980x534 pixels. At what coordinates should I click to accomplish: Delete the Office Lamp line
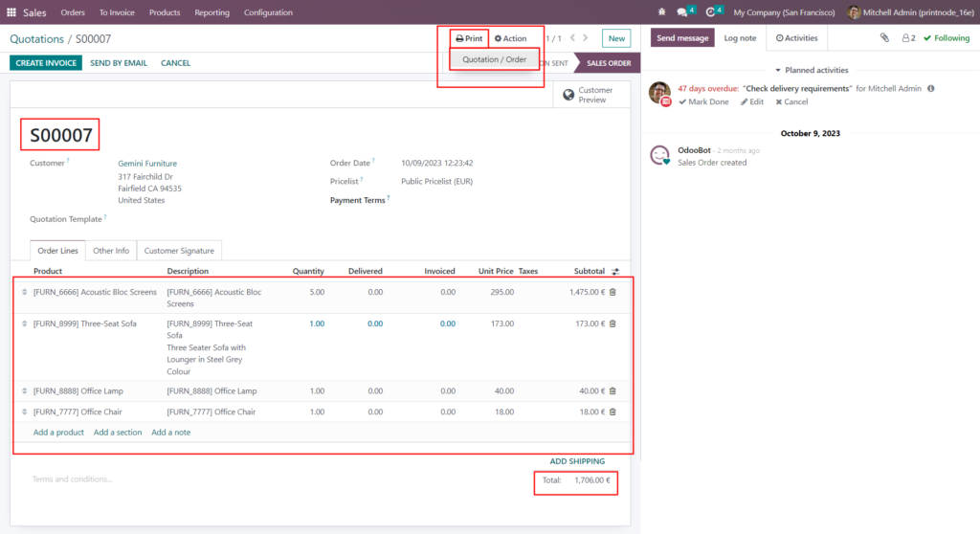point(612,391)
